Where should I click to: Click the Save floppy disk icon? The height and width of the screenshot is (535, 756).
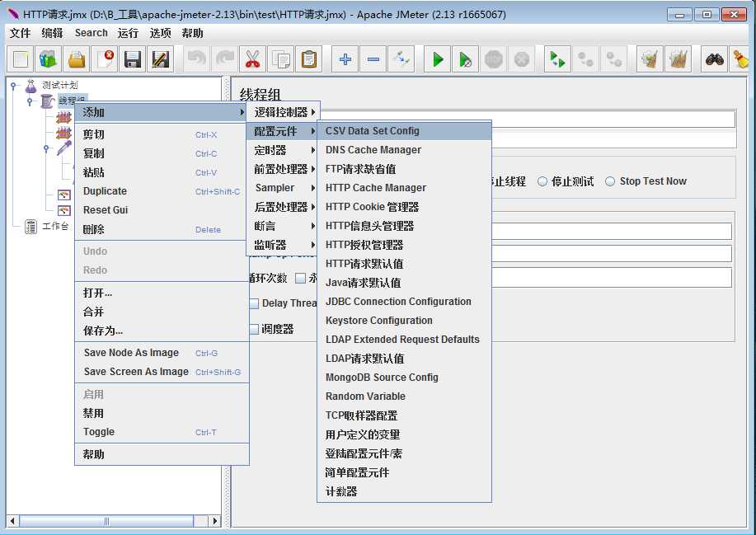click(132, 59)
